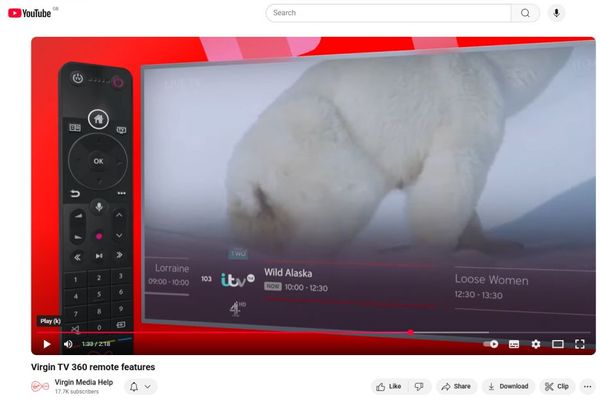This screenshot has height=401, width=600.
Task: Switch to theater mode
Action: 558,344
